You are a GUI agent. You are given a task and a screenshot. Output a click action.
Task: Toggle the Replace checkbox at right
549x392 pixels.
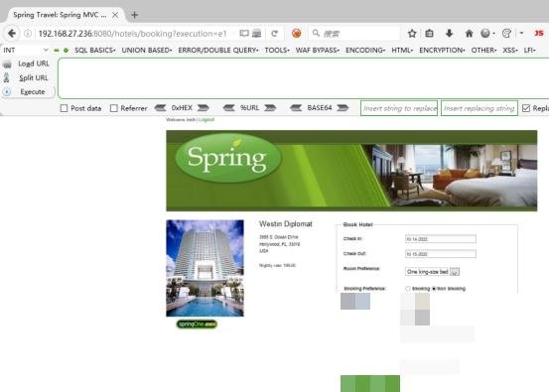click(x=526, y=108)
